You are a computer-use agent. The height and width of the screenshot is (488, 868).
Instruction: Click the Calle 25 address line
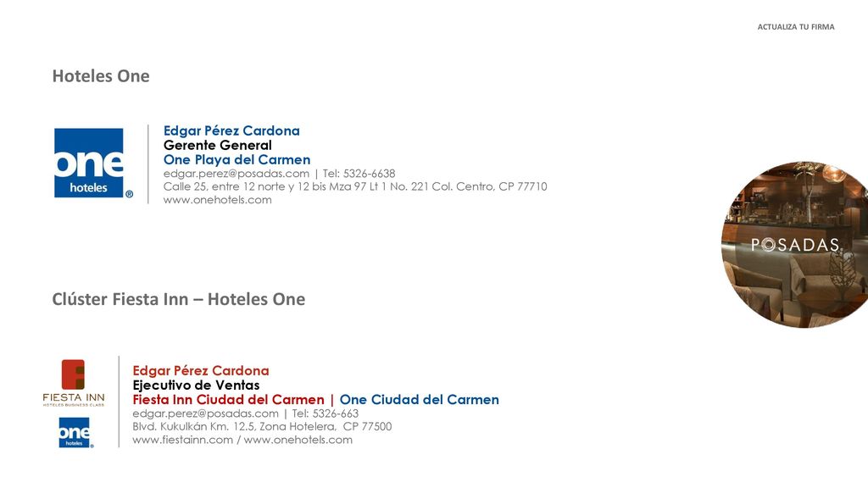tap(355, 186)
